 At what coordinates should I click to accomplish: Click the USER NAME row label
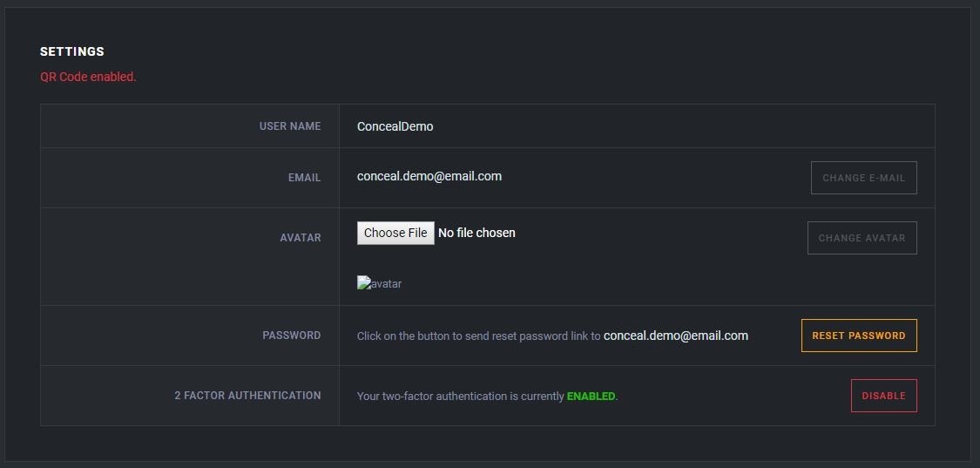point(289,126)
